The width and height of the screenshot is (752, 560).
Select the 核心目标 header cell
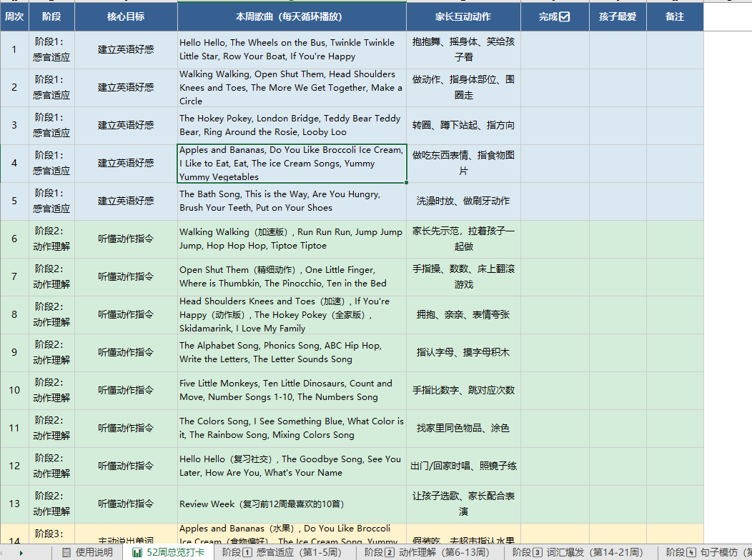[x=126, y=16]
